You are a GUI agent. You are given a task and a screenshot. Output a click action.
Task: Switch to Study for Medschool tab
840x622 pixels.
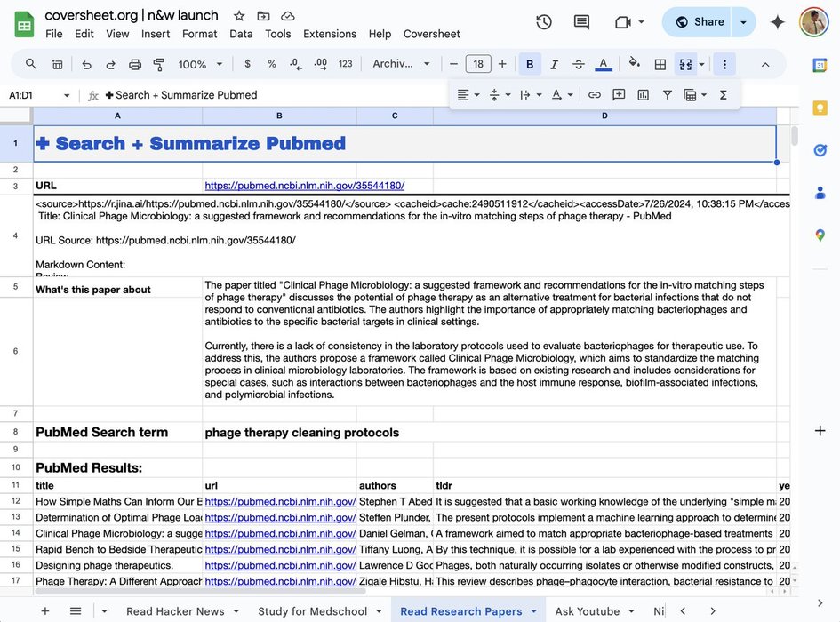tap(312, 610)
